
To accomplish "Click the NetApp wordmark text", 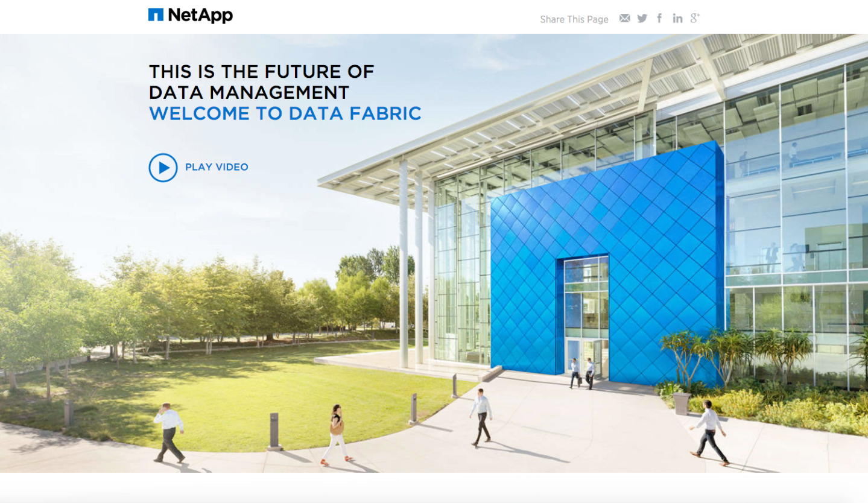I will (200, 15).
